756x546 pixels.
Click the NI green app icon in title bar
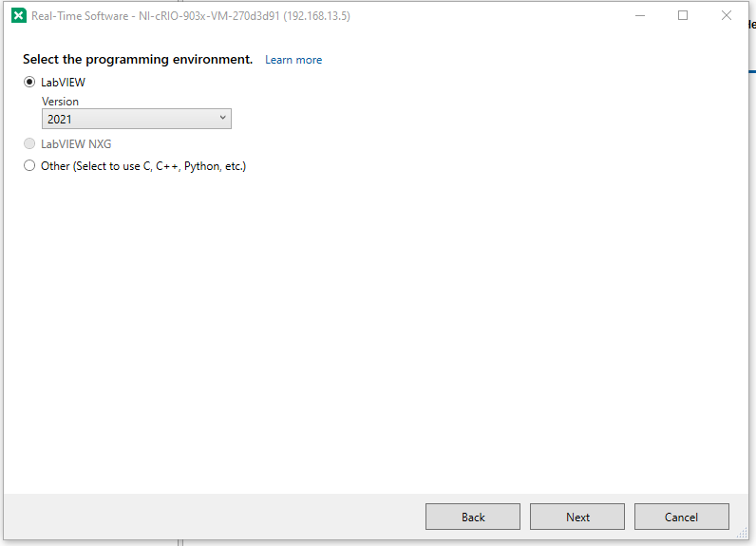point(19,15)
